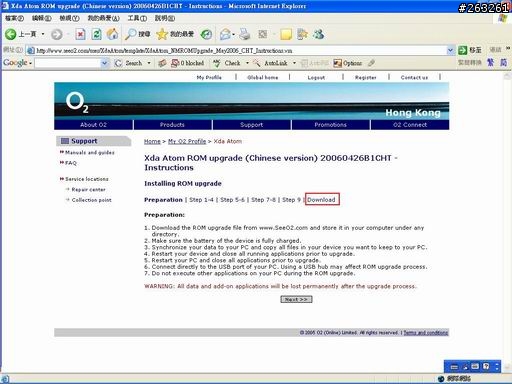Open the Search magnifier icon
Viewport: 512px width, 384px height.
tap(130, 34)
